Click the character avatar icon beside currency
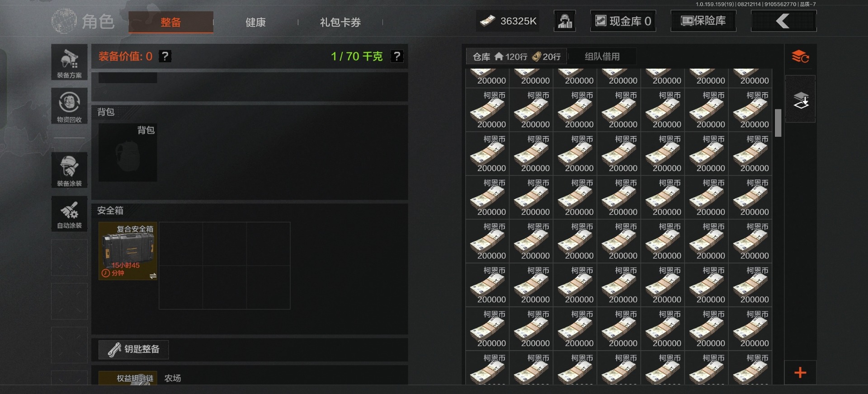Screen dimensions: 868x394 pos(565,21)
